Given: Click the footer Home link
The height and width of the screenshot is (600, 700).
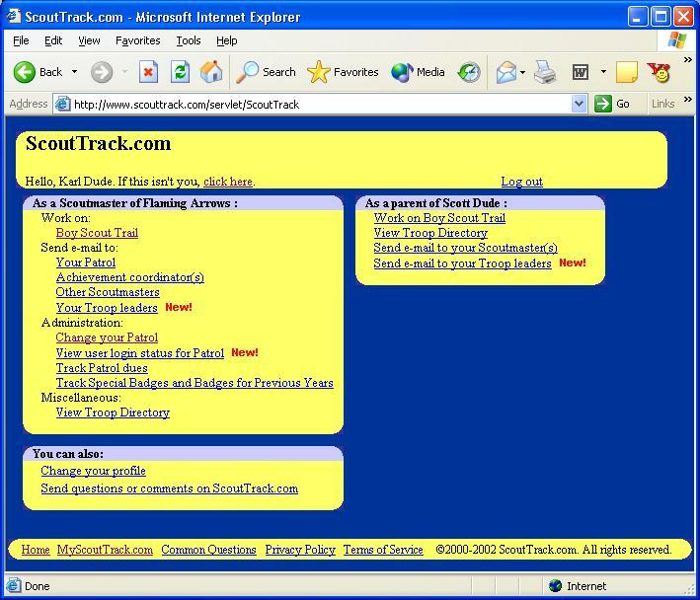Looking at the screenshot, I should pos(36,550).
